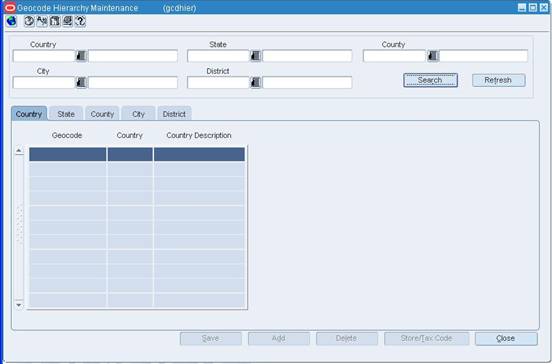Click the Add button

pos(278,339)
